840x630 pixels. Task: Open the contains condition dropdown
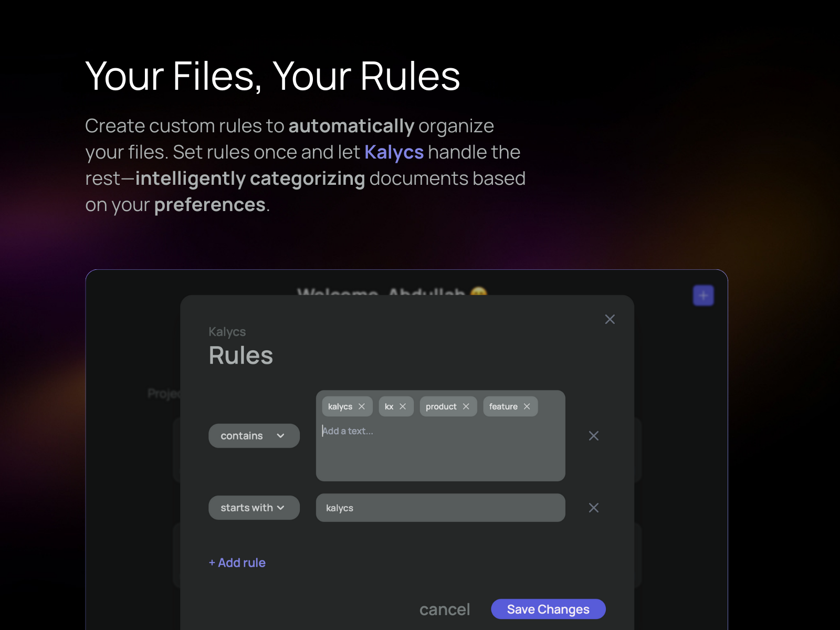[254, 436]
